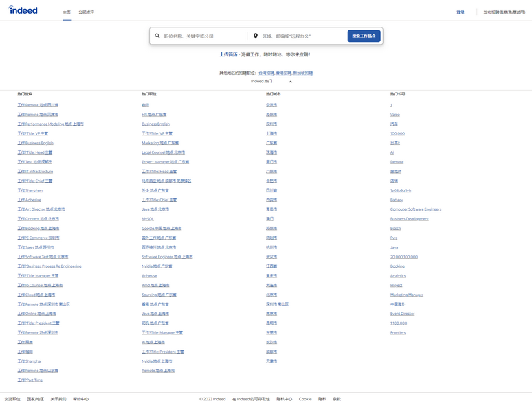
Task: Open the 台湾招聘 regional link
Action: coord(266,73)
